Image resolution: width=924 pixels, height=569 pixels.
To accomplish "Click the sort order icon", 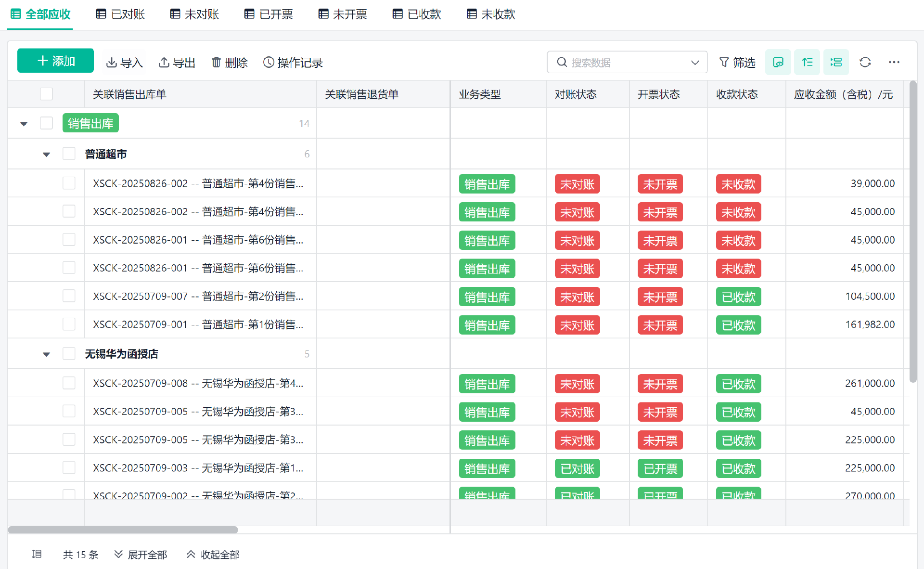I will point(807,62).
